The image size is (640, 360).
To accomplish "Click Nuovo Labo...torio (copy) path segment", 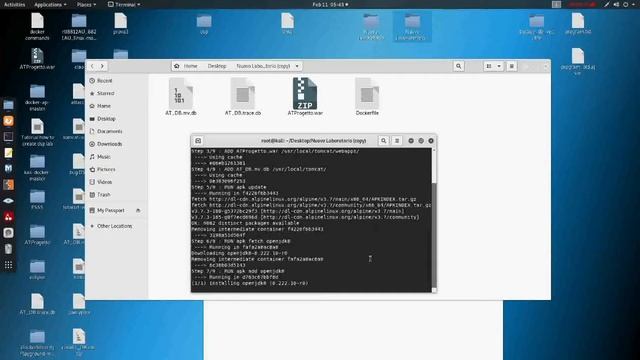I will click(x=263, y=66).
